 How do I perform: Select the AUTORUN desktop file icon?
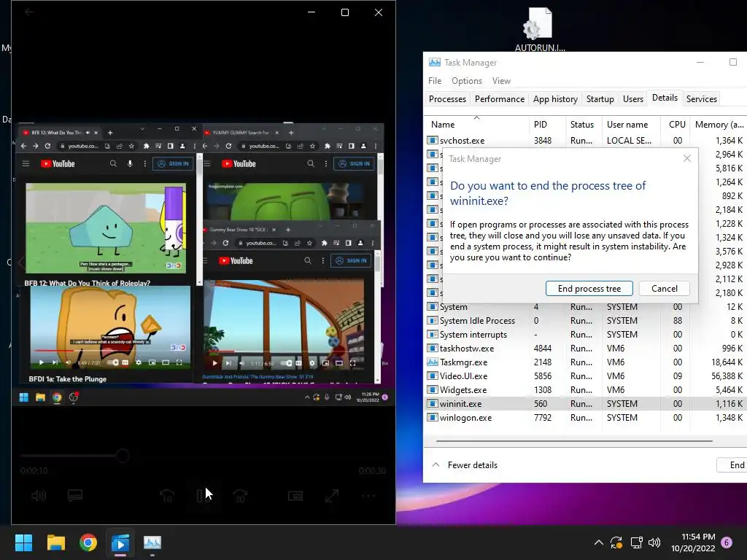(539, 28)
